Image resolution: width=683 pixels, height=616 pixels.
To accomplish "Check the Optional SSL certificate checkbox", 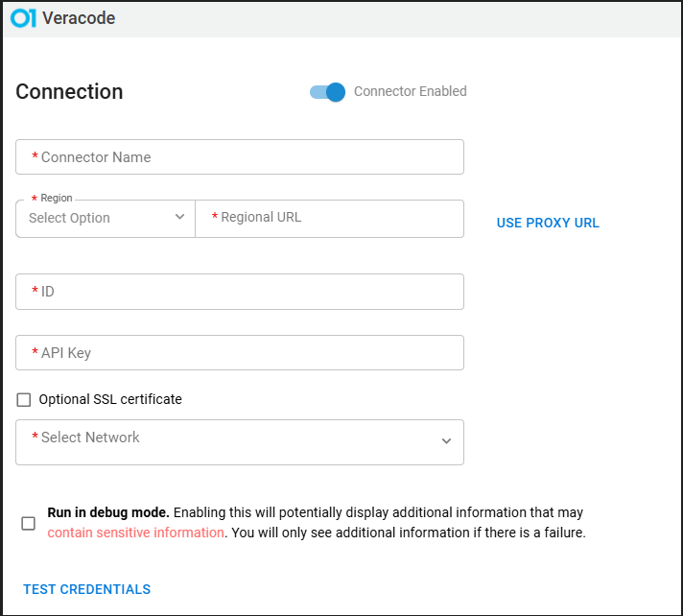I will click(x=24, y=399).
